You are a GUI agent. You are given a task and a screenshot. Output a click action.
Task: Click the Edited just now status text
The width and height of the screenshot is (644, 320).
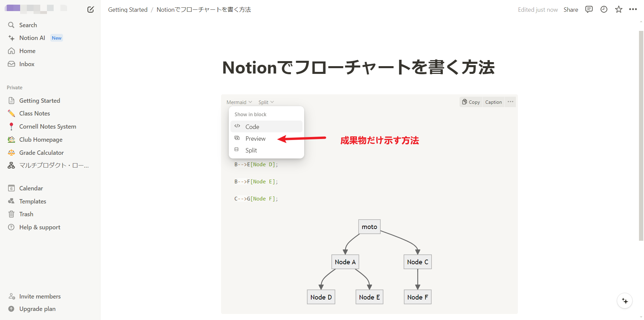click(538, 10)
